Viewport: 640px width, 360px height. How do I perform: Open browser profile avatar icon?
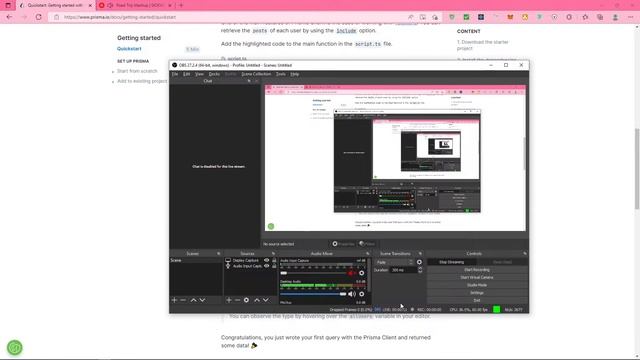(x=615, y=17)
